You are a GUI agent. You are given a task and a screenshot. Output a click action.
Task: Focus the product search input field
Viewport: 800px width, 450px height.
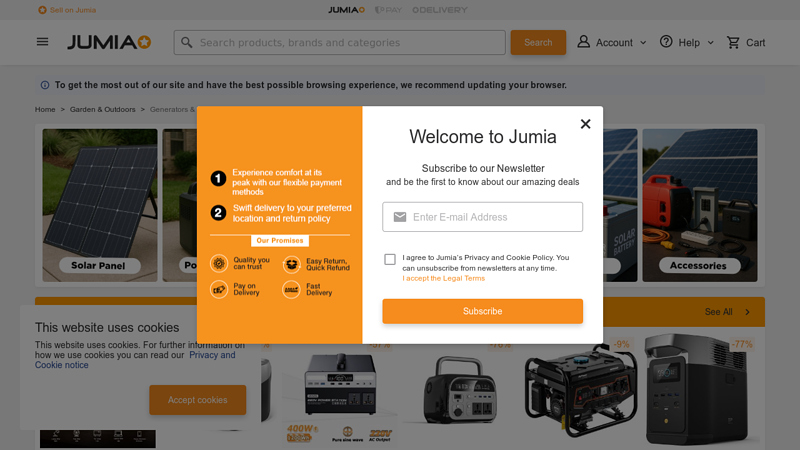point(339,42)
